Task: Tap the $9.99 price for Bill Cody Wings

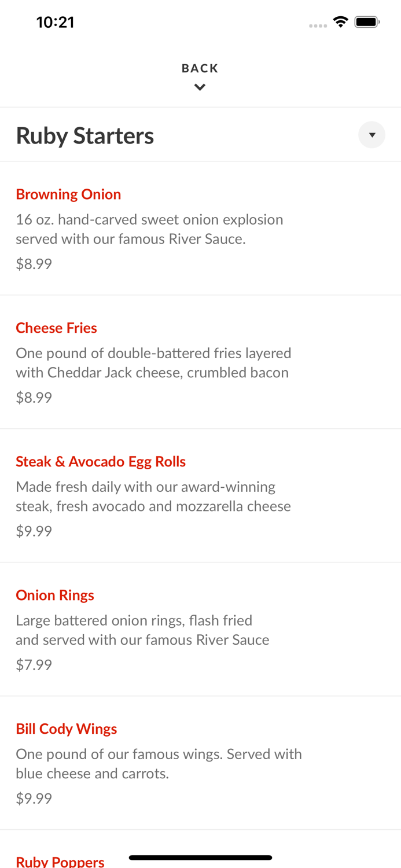Action: [34, 797]
